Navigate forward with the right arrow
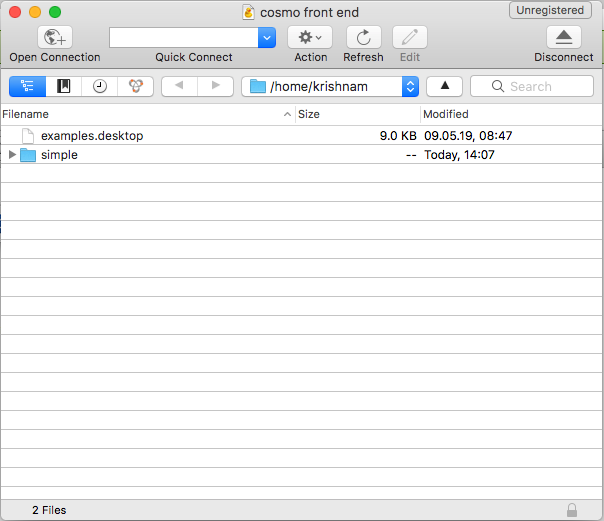 (216, 86)
